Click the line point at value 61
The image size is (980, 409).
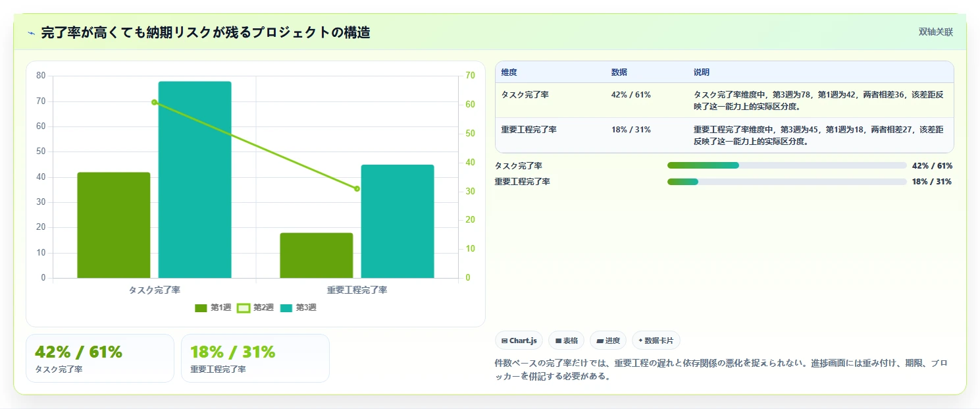pyautogui.click(x=154, y=102)
